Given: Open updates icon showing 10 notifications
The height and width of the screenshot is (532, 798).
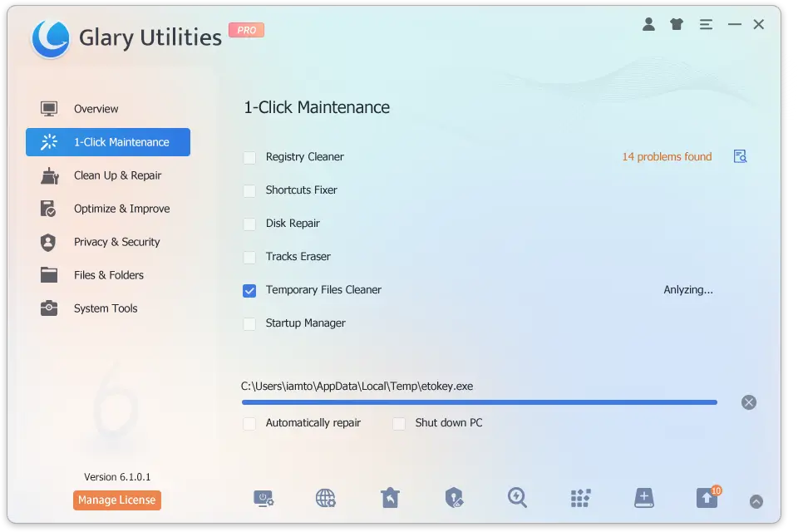Looking at the screenshot, I should [707, 497].
